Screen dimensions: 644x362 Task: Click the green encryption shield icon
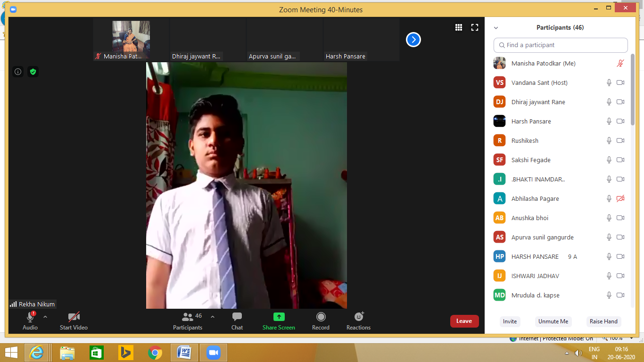click(x=33, y=72)
